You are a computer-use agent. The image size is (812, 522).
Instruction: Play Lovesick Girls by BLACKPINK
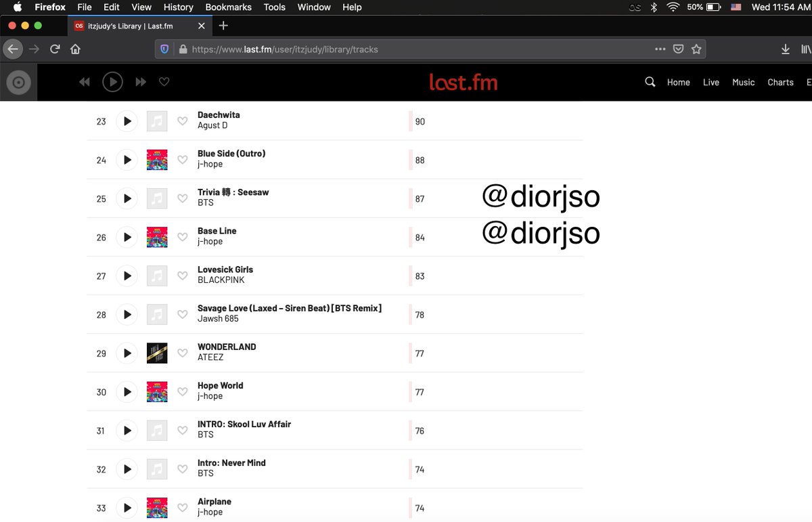[127, 276]
